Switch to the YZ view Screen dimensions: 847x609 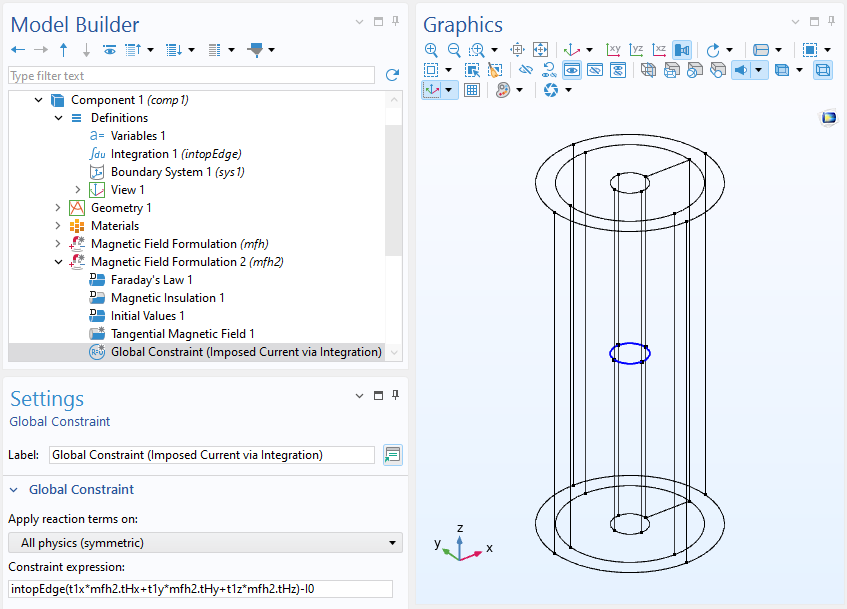(x=637, y=49)
